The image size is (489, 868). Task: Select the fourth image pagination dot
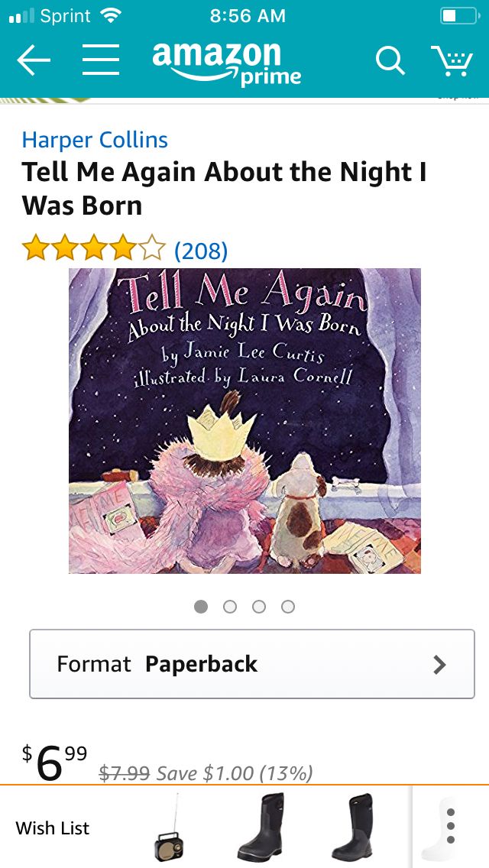pos(287,607)
